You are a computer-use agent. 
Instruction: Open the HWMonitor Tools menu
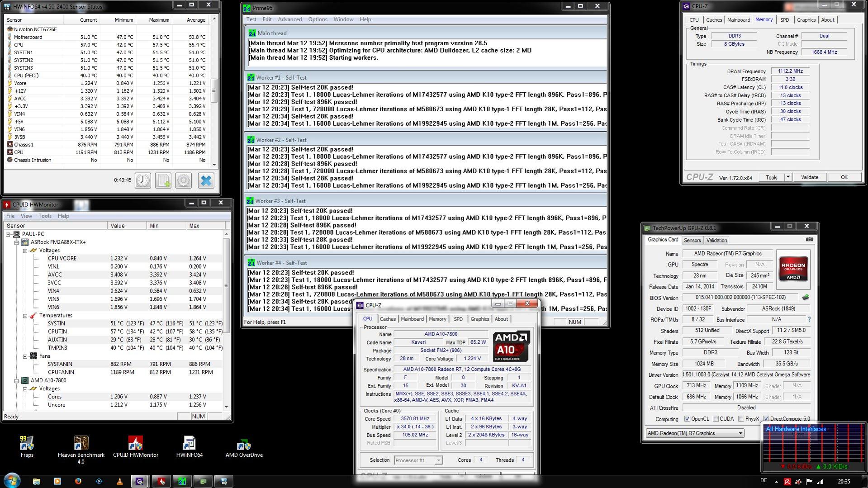pyautogui.click(x=45, y=216)
